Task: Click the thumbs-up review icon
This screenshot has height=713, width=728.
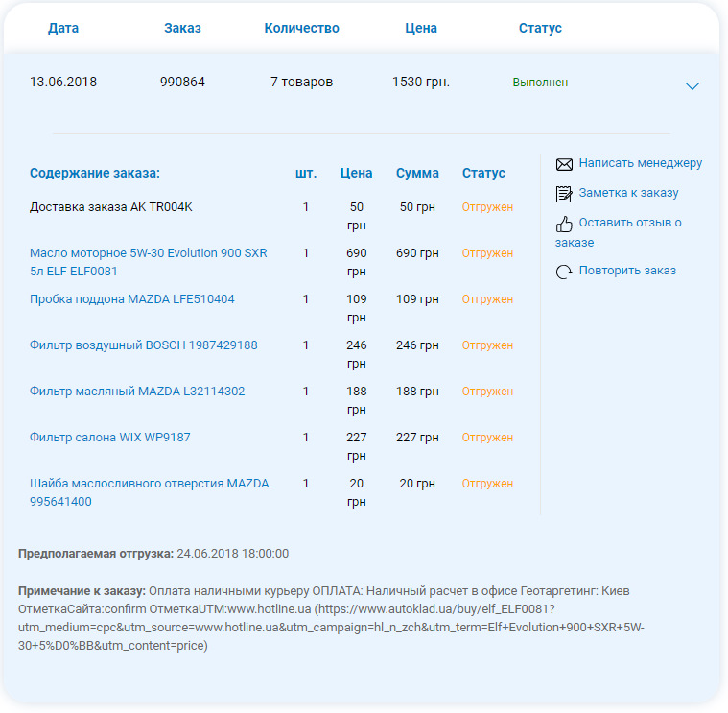Action: tap(564, 224)
